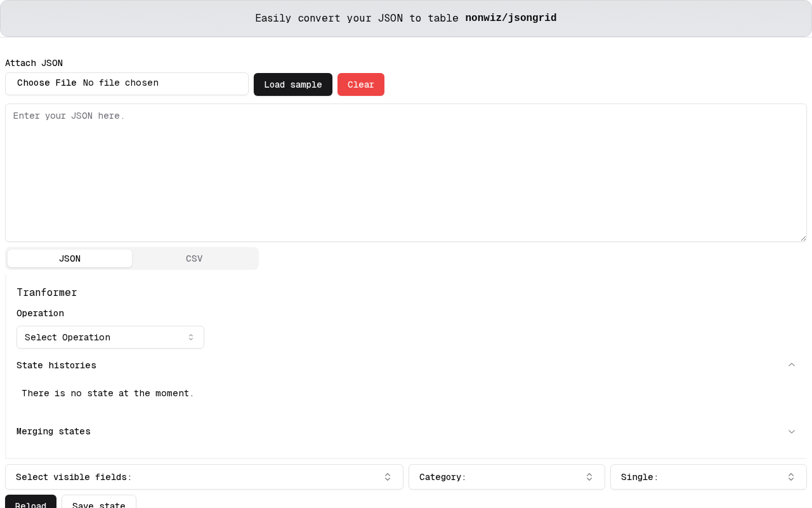Click the chevron icon in the Single selector

791,477
